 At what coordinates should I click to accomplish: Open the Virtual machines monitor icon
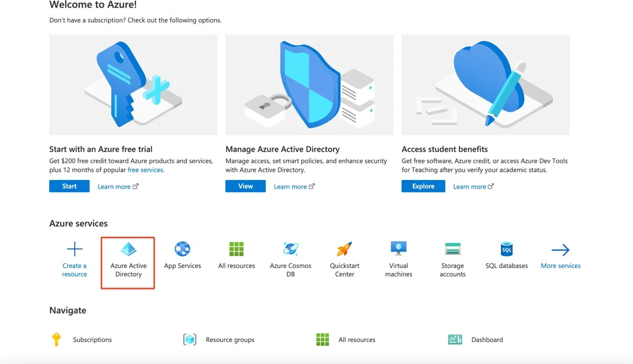(398, 249)
